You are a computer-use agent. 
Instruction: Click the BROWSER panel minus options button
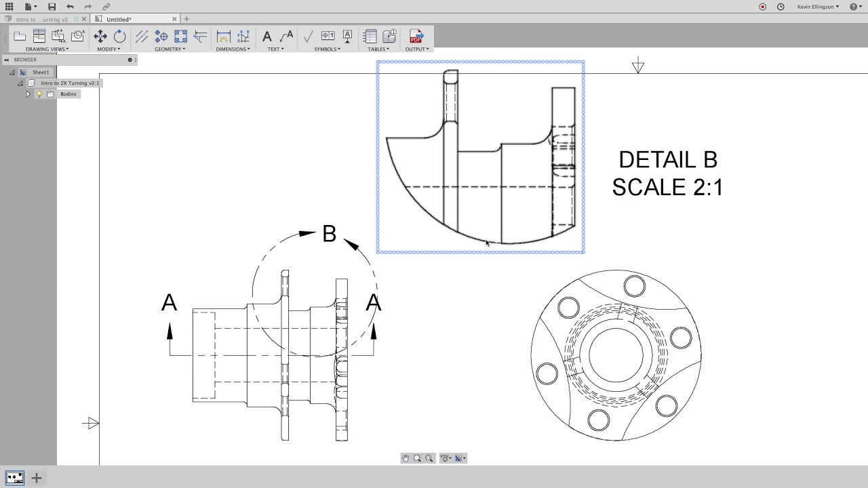point(130,60)
